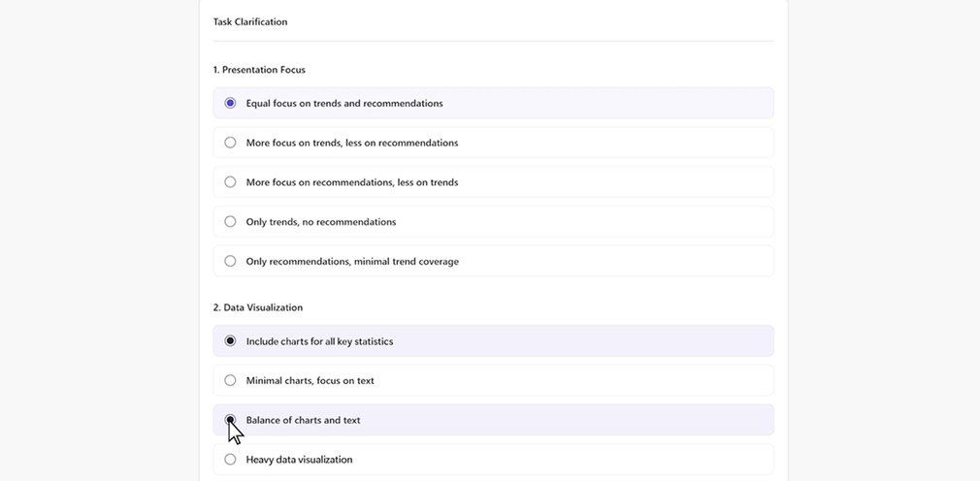Screen dimensions: 980x481
Task: Click the 'Balance of charts and text' label
Action: coord(303,421)
